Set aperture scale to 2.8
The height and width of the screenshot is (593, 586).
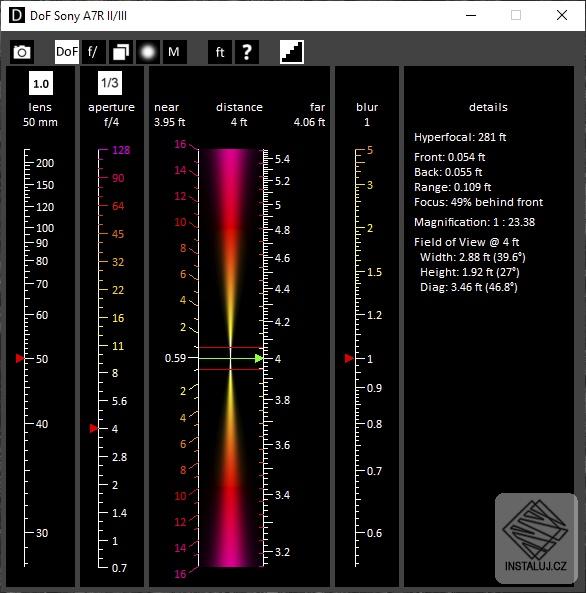(120, 457)
